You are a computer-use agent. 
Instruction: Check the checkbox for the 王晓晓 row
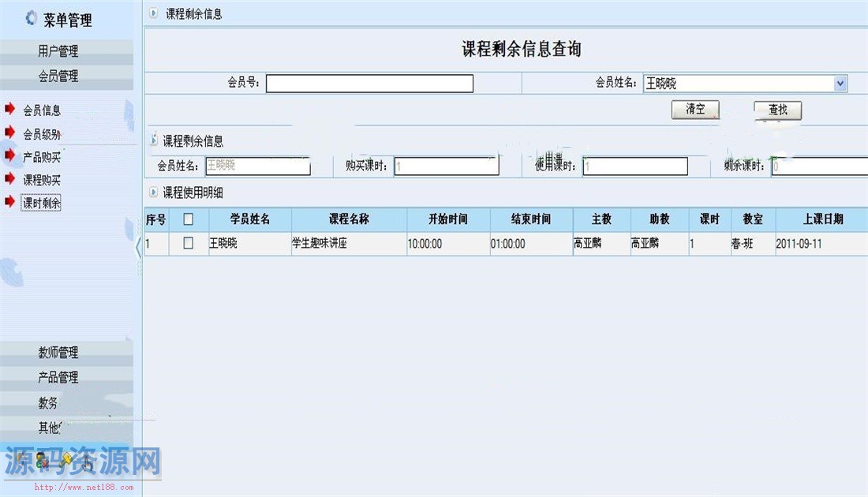(x=188, y=243)
